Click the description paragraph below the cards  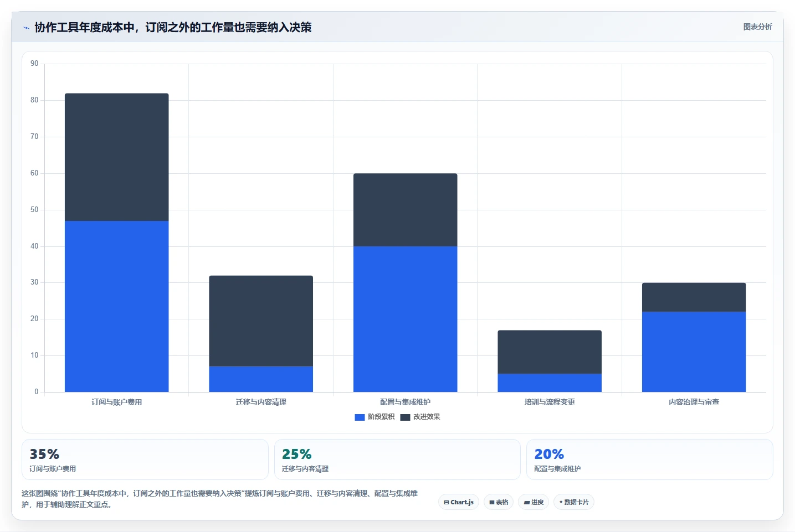click(x=220, y=499)
